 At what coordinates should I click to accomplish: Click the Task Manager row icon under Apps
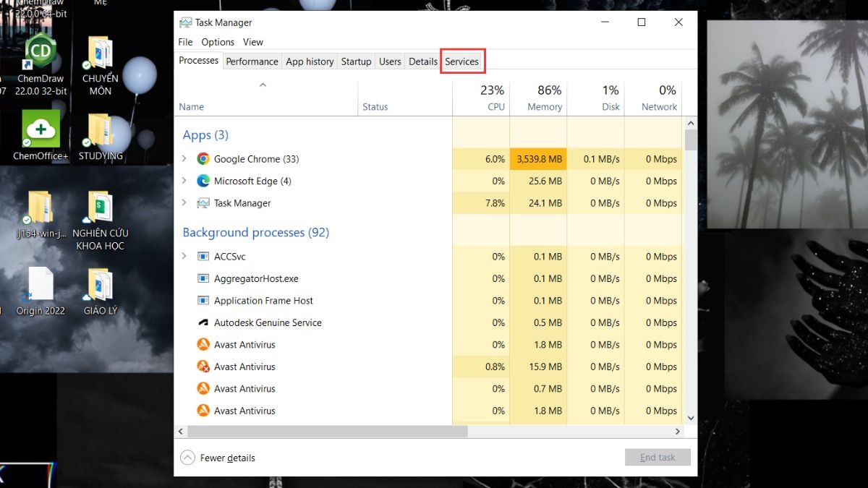click(x=203, y=203)
